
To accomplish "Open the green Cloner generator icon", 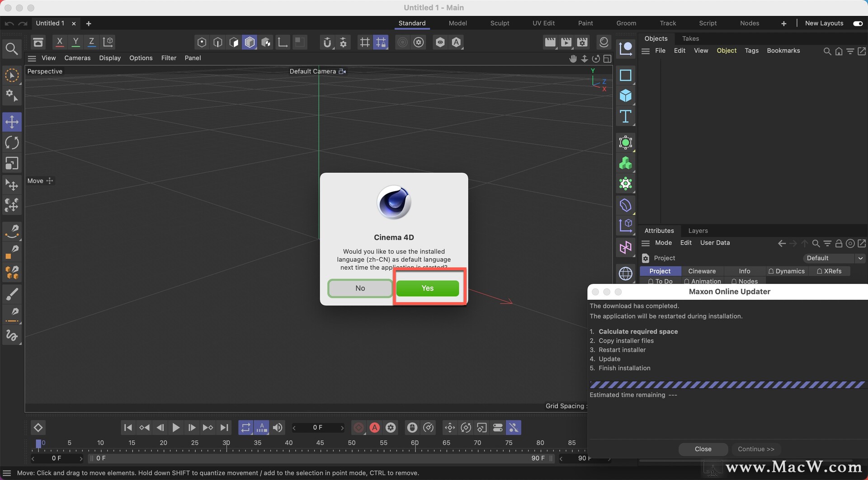I will point(626,163).
